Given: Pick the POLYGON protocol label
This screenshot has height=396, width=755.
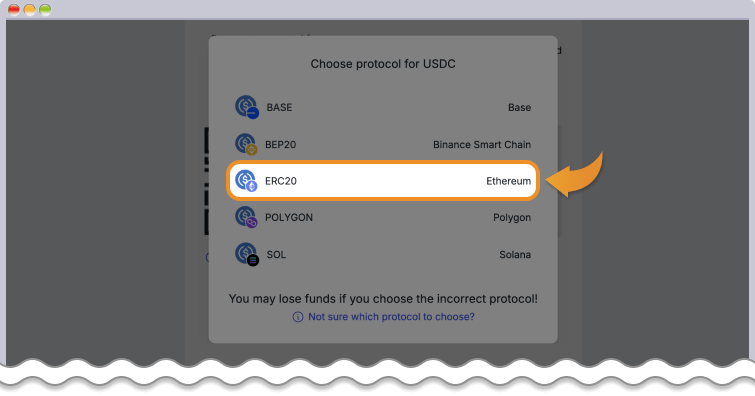Looking at the screenshot, I should (x=289, y=217).
